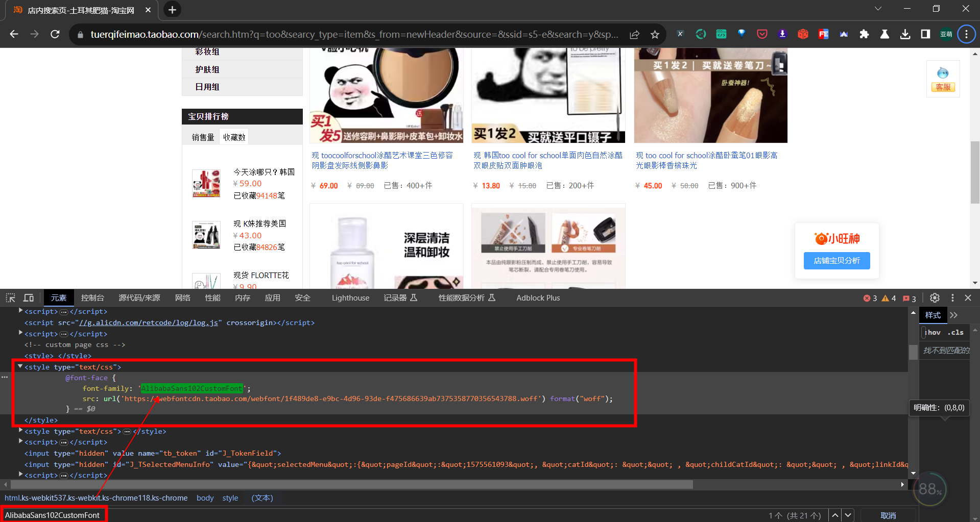Switch to the 网络 panel tab

pyautogui.click(x=182, y=298)
